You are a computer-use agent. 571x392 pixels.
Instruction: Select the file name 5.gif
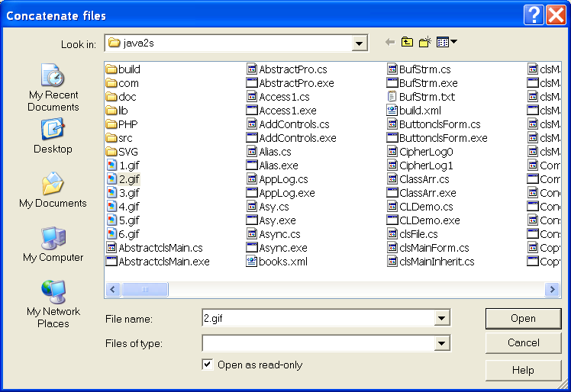pyautogui.click(x=129, y=220)
